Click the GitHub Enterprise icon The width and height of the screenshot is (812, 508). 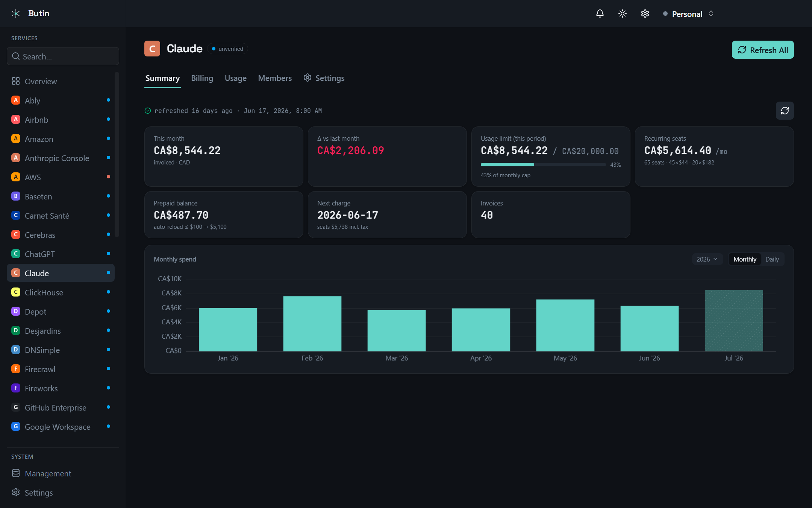tap(16, 407)
